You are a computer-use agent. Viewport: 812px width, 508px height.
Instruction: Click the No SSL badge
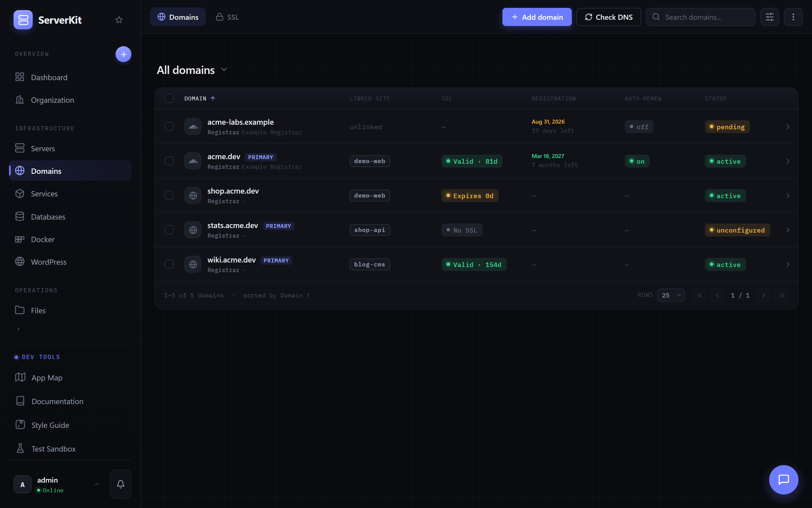pyautogui.click(x=462, y=230)
